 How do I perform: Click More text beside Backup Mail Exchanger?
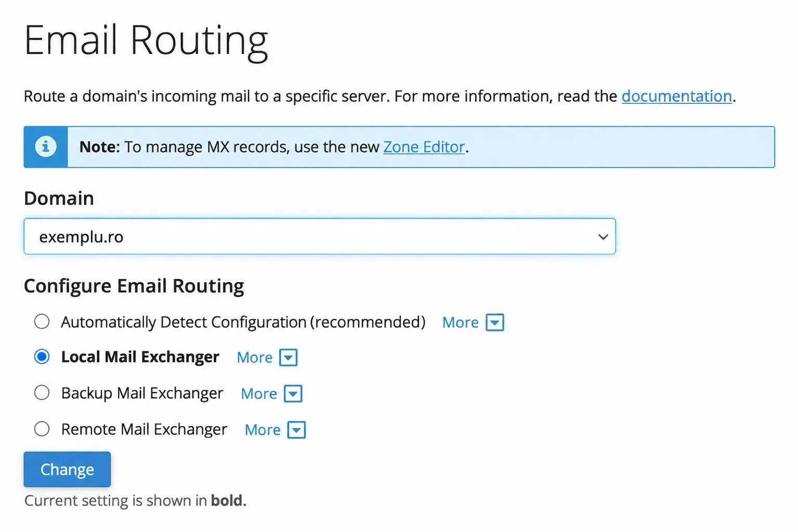click(259, 394)
